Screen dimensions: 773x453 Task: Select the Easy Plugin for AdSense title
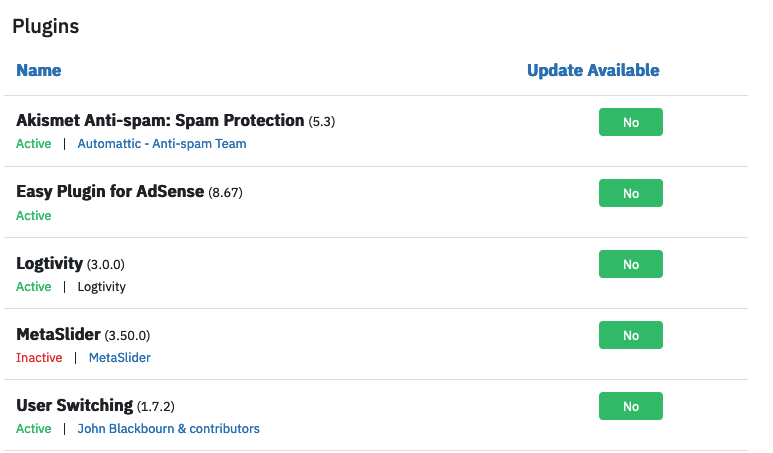110,192
